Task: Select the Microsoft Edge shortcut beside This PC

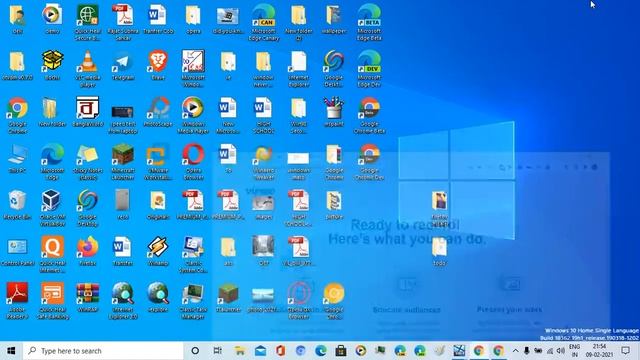Action: click(52, 162)
